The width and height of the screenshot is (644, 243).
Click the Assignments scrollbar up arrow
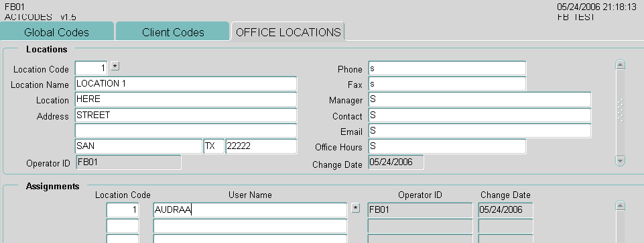tap(620, 205)
